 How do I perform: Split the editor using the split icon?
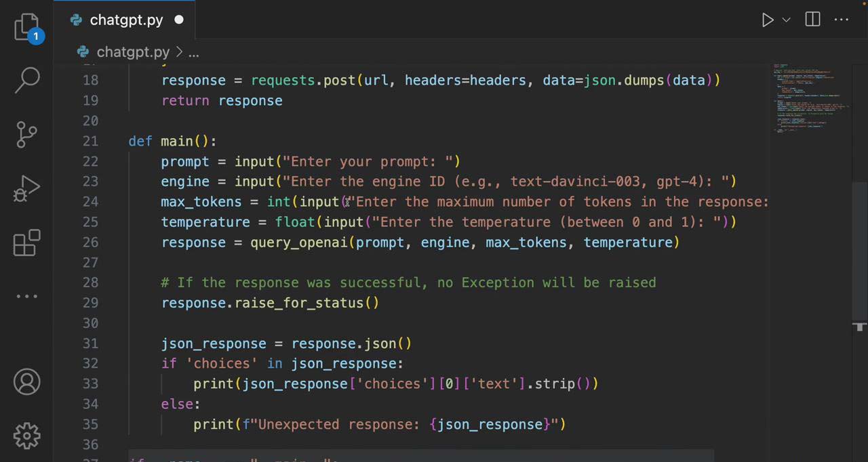tap(812, 20)
